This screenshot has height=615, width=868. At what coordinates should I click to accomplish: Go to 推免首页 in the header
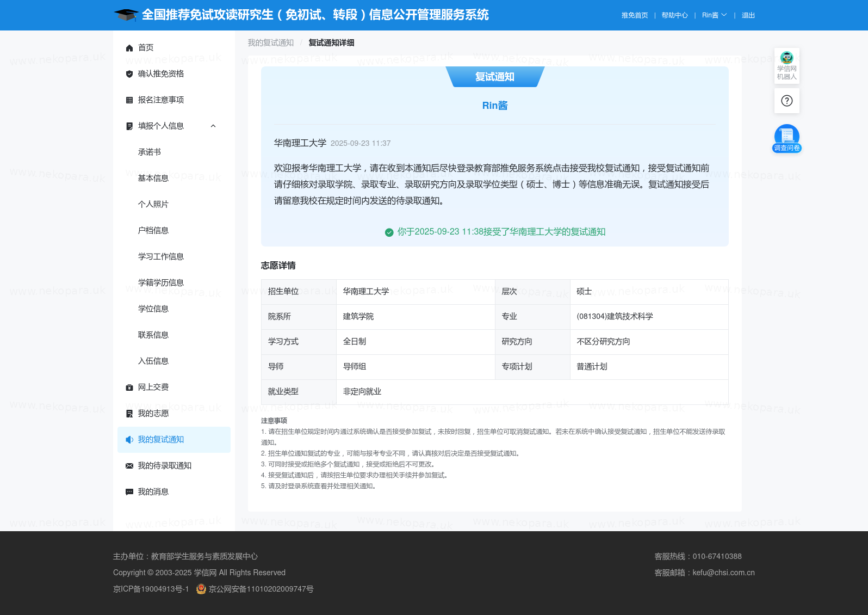(635, 15)
